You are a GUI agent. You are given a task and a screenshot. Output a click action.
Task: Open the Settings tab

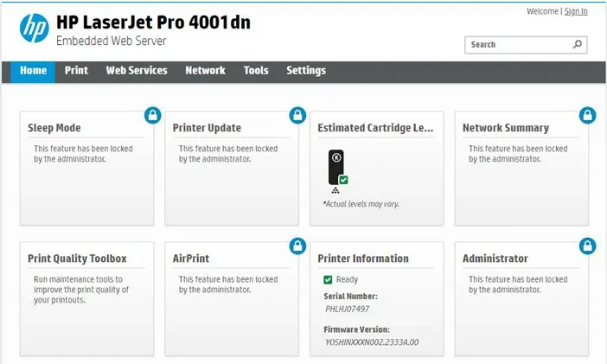[306, 71]
